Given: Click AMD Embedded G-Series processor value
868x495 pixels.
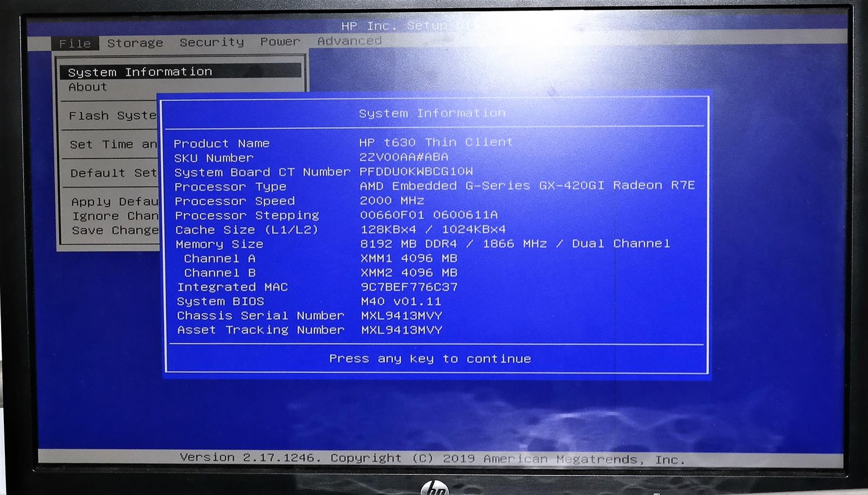Looking at the screenshot, I should [527, 185].
